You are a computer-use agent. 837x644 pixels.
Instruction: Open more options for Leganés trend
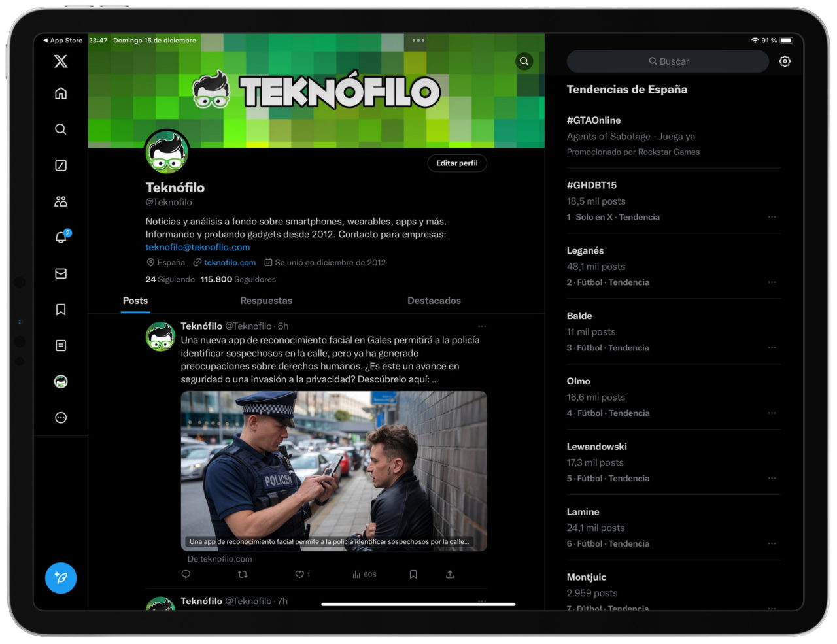pos(772,282)
